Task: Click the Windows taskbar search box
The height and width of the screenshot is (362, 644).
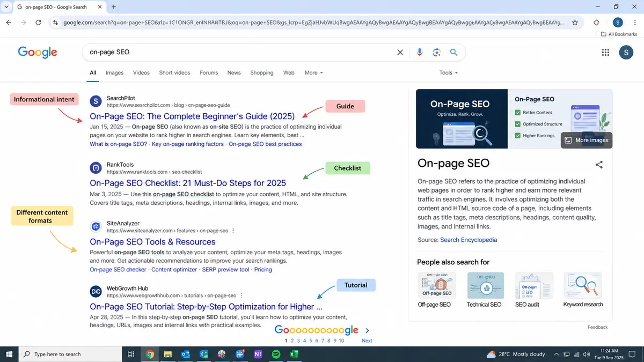Action: [70, 354]
